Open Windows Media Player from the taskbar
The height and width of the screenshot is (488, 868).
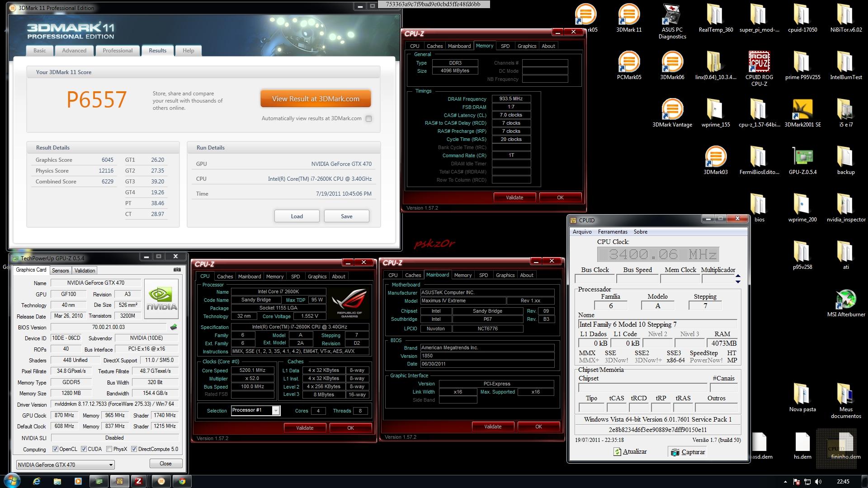point(78,481)
